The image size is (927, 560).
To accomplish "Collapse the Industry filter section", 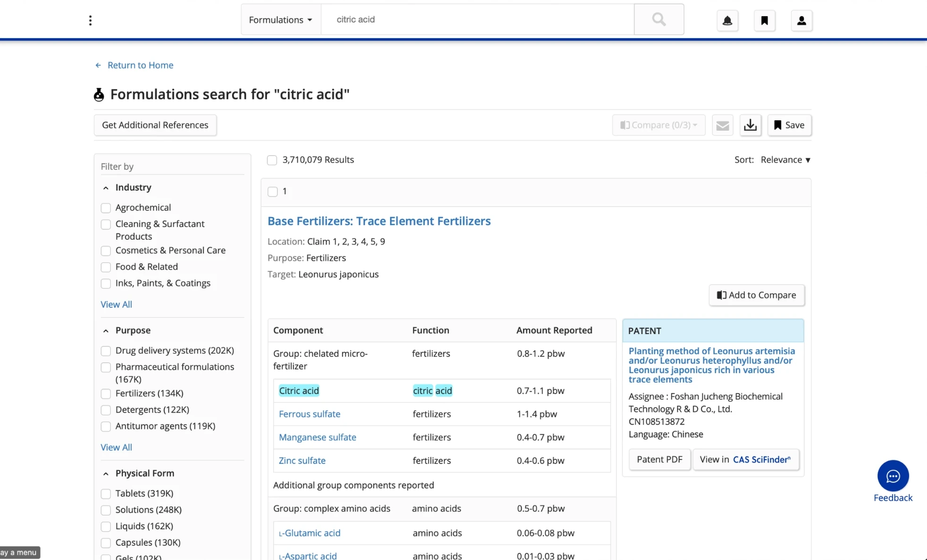I will pyautogui.click(x=106, y=188).
